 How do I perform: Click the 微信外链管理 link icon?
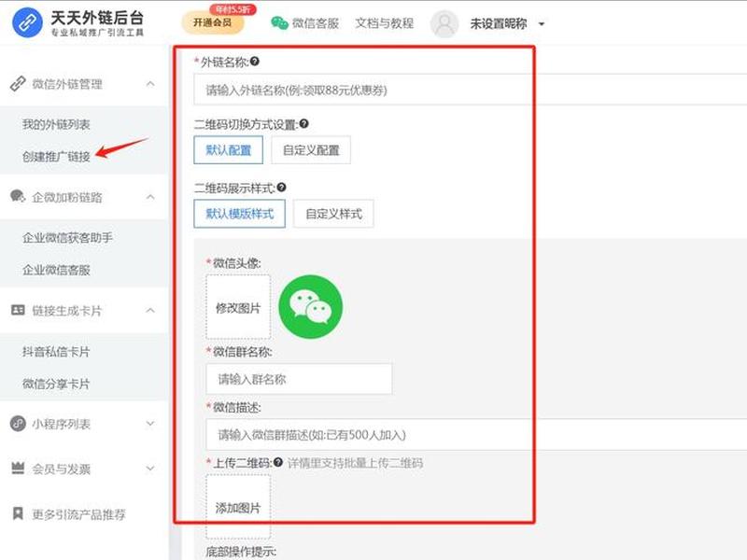(x=18, y=84)
